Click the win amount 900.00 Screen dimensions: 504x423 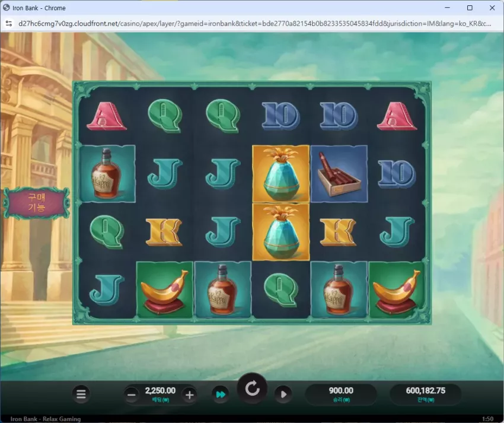click(341, 390)
